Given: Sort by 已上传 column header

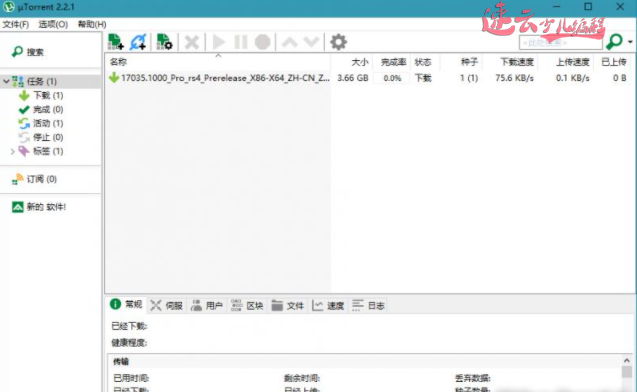Looking at the screenshot, I should coord(613,62).
